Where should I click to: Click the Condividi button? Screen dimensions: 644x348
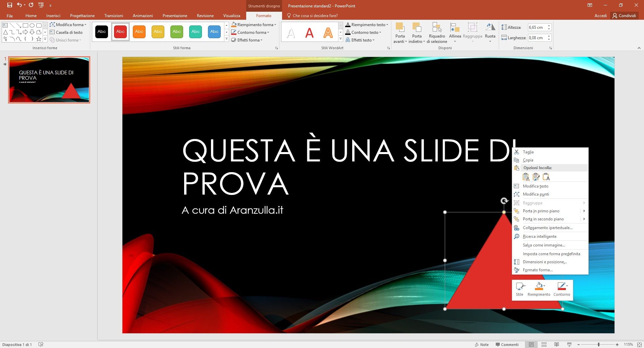(624, 15)
